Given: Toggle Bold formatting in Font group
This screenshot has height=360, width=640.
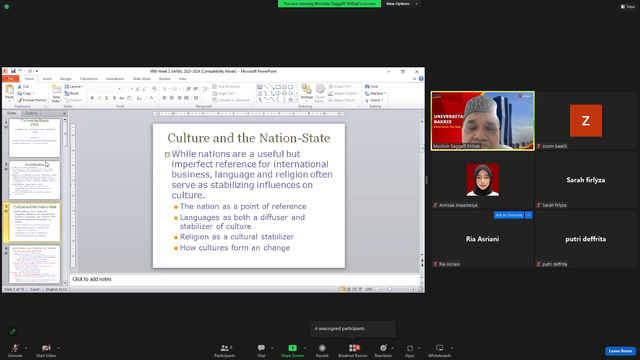Looking at the screenshot, I should tap(92, 98).
